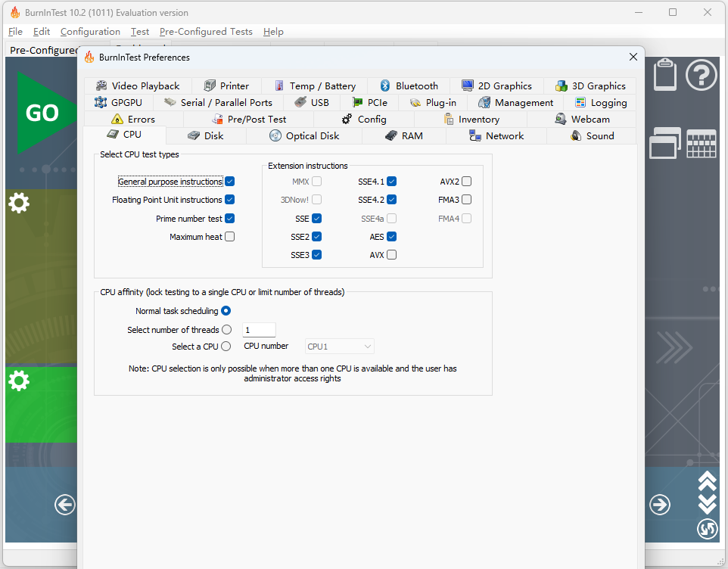The height and width of the screenshot is (569, 728).
Task: Open the Optical Disk tab
Action: [x=304, y=136]
